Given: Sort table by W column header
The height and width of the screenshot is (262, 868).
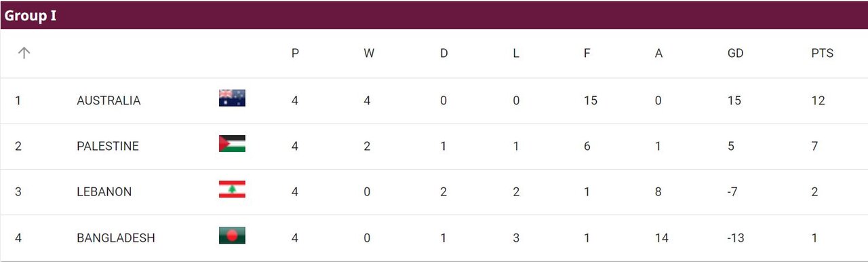Looking at the screenshot, I should point(369,53).
